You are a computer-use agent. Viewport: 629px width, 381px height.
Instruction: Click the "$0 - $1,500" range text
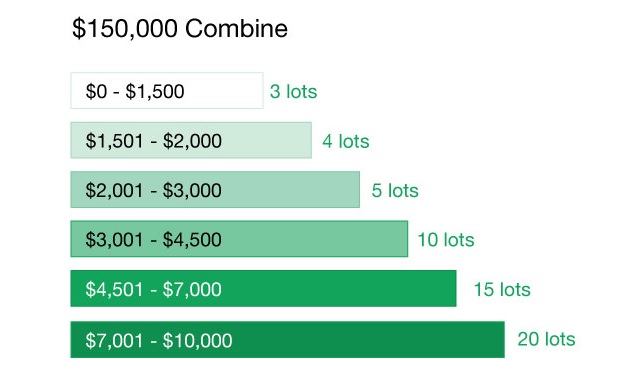pyautogui.click(x=135, y=91)
